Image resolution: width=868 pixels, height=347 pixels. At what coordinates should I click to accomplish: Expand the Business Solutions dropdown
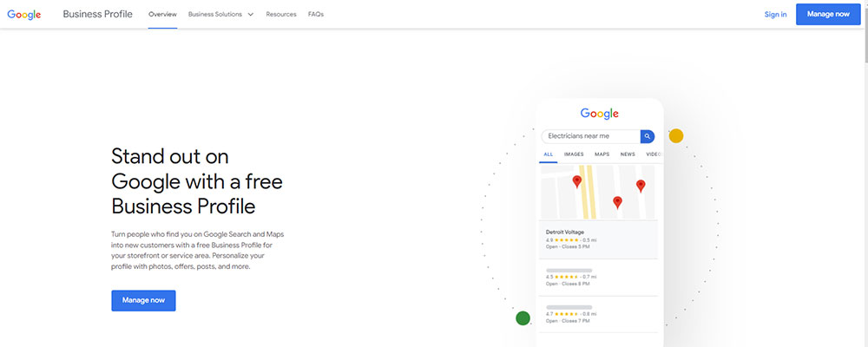(x=220, y=15)
